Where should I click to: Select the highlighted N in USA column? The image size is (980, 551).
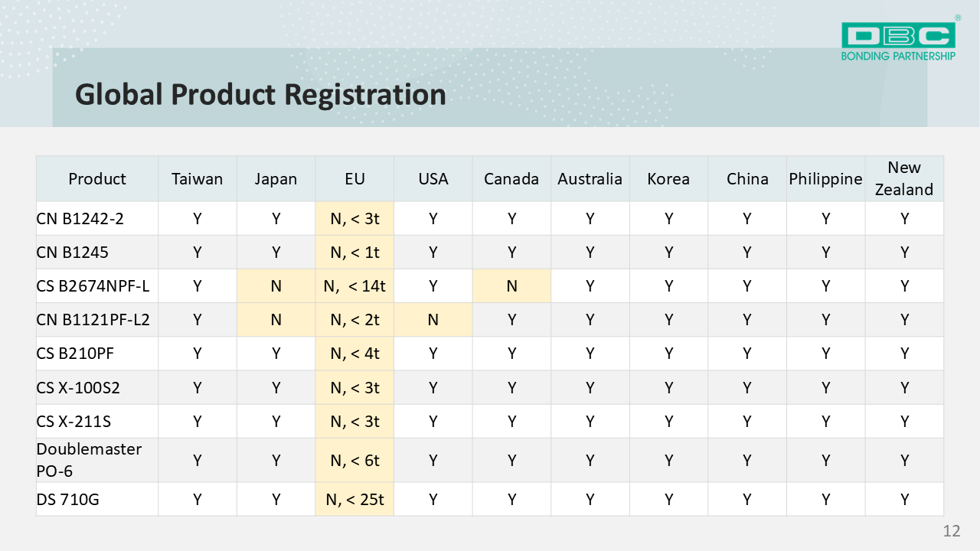[433, 320]
